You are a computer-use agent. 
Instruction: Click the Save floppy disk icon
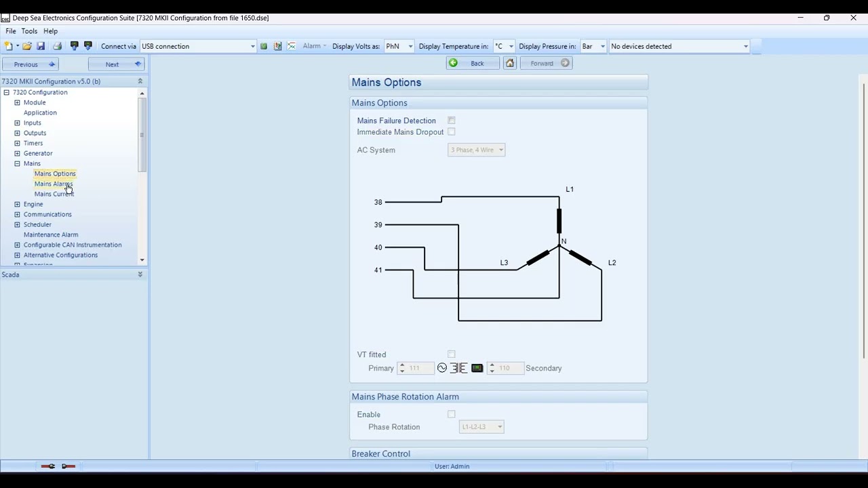click(41, 46)
